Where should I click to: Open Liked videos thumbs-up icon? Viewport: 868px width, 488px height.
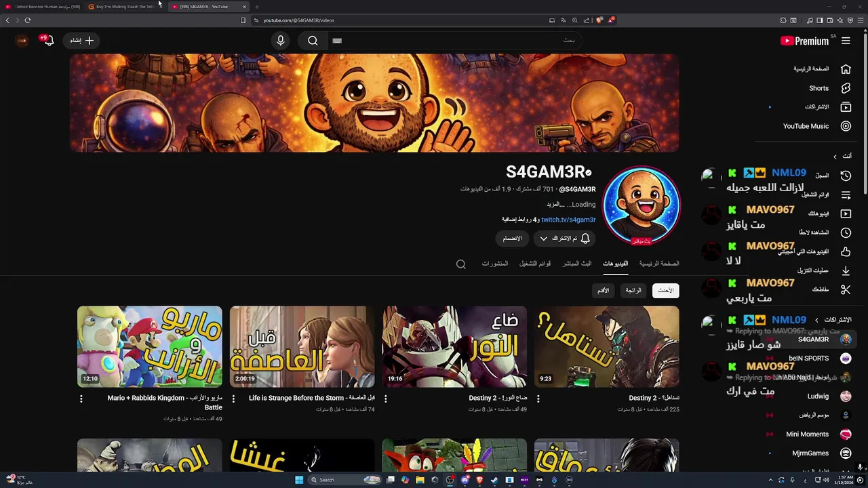846,251
